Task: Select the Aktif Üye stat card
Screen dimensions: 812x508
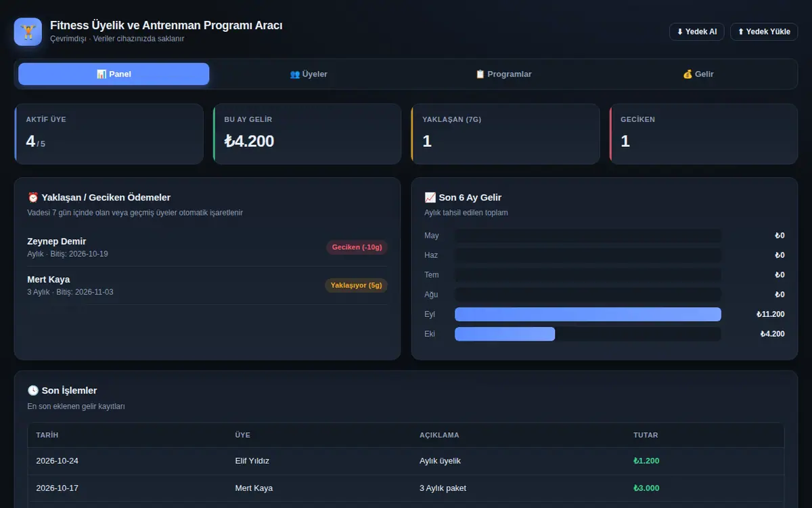Action: click(109, 134)
